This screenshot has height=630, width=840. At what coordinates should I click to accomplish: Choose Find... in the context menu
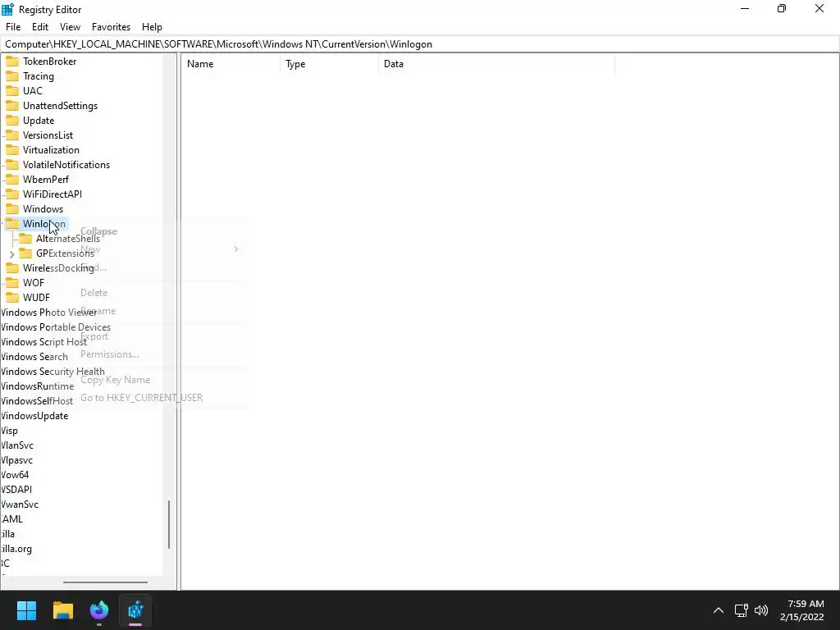point(94,267)
